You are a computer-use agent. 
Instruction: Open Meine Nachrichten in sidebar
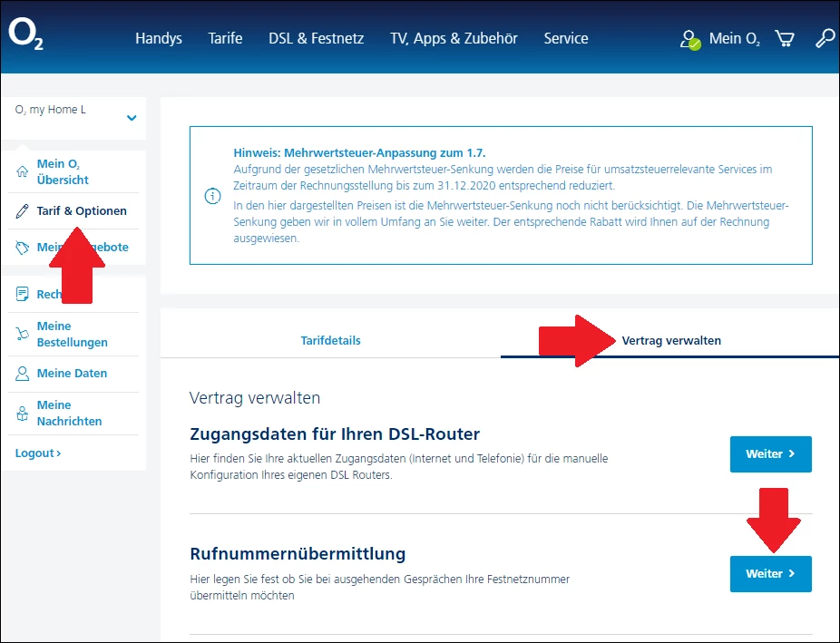point(69,414)
